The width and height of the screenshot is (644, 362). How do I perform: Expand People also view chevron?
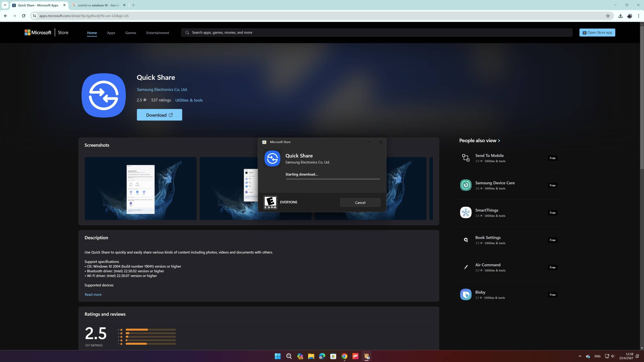pyautogui.click(x=499, y=141)
